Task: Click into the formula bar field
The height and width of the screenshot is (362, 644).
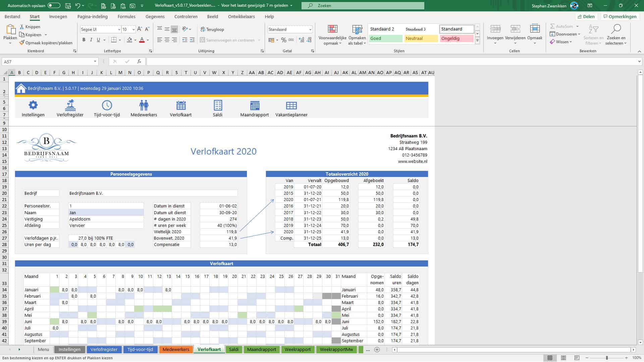Action: [389, 61]
